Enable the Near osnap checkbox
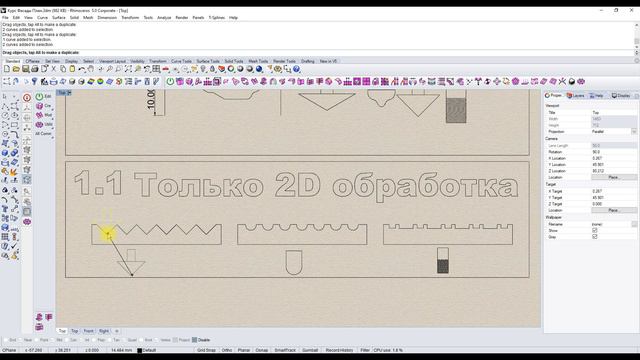This screenshot has height=360, width=640. pos(20,340)
